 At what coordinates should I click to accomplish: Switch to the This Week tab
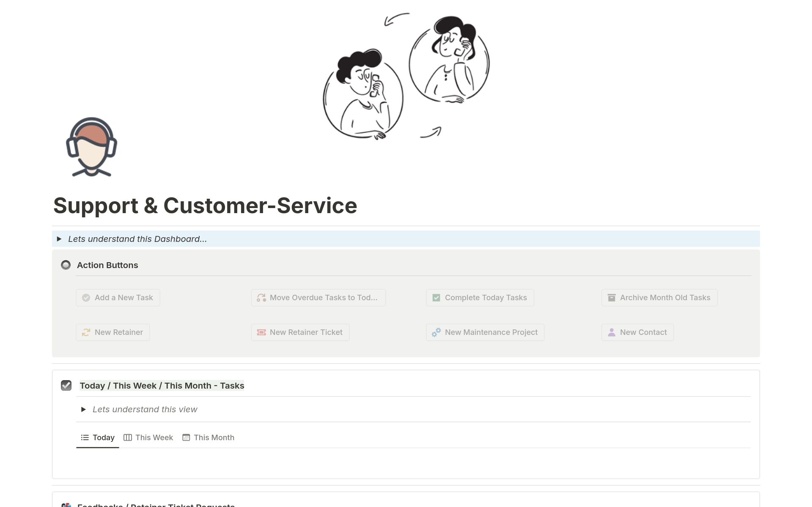[x=148, y=438]
